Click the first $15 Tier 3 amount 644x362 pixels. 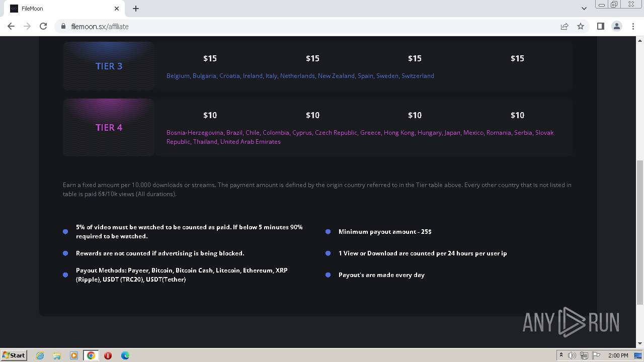pos(210,58)
